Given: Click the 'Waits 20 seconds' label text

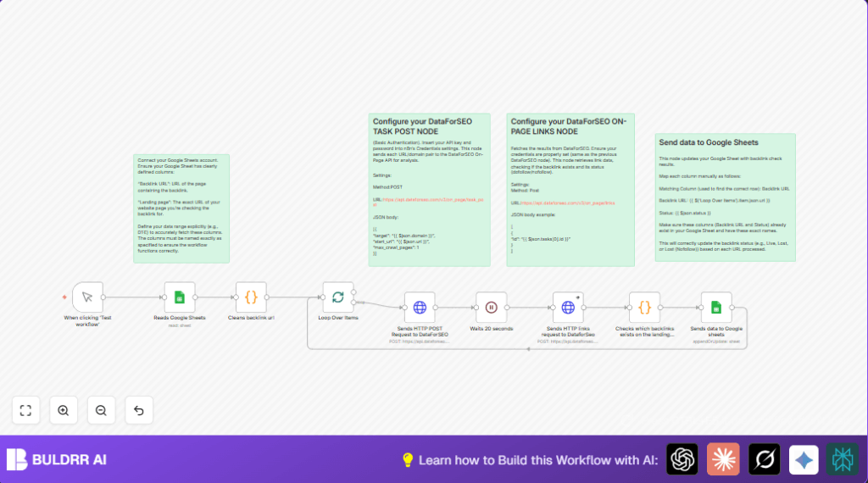Looking at the screenshot, I should tap(491, 329).
